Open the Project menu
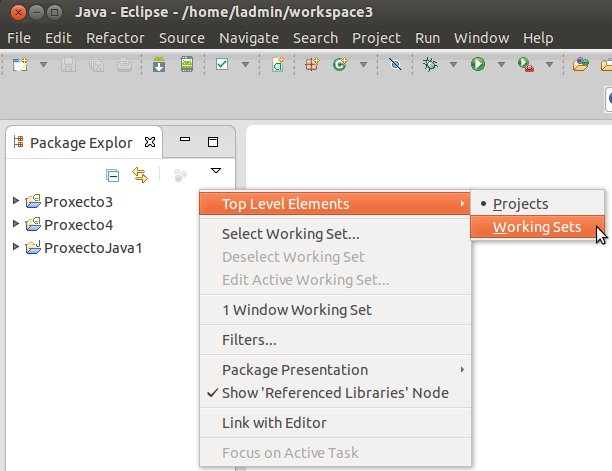Viewport: 612px width, 471px height. pos(376,38)
